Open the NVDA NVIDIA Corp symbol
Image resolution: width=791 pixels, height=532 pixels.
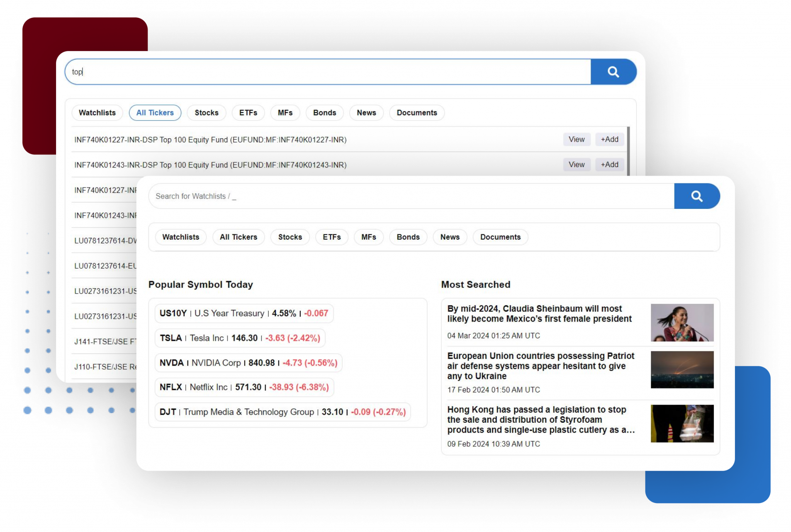pos(248,363)
